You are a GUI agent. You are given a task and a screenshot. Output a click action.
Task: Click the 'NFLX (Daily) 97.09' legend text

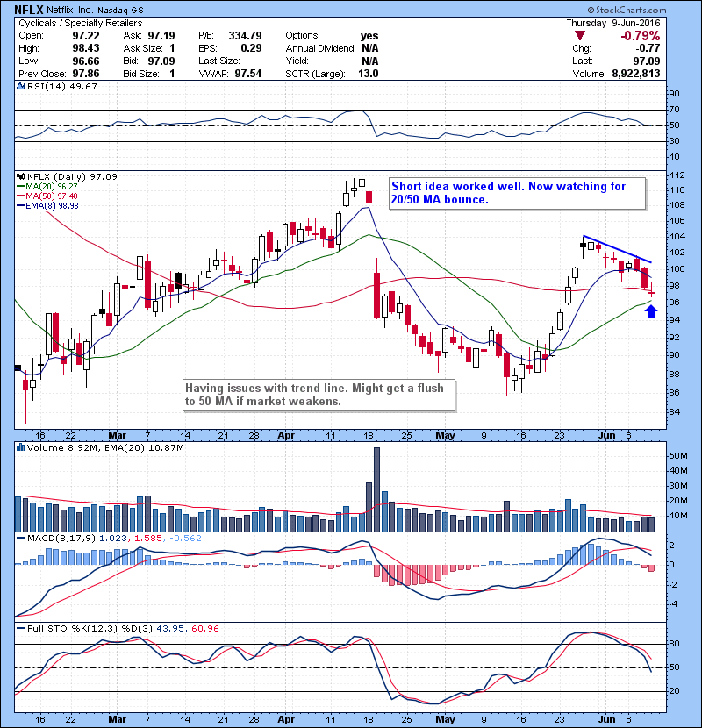pos(72,176)
